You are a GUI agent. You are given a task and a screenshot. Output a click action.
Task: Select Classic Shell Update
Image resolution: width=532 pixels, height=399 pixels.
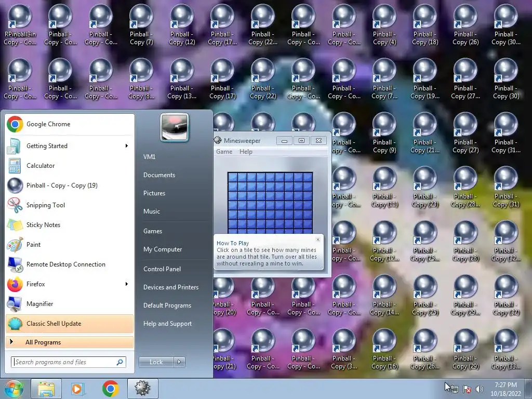(70, 323)
